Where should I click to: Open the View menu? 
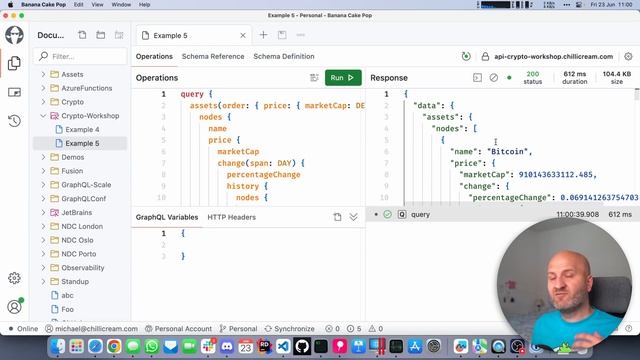tap(97, 4)
